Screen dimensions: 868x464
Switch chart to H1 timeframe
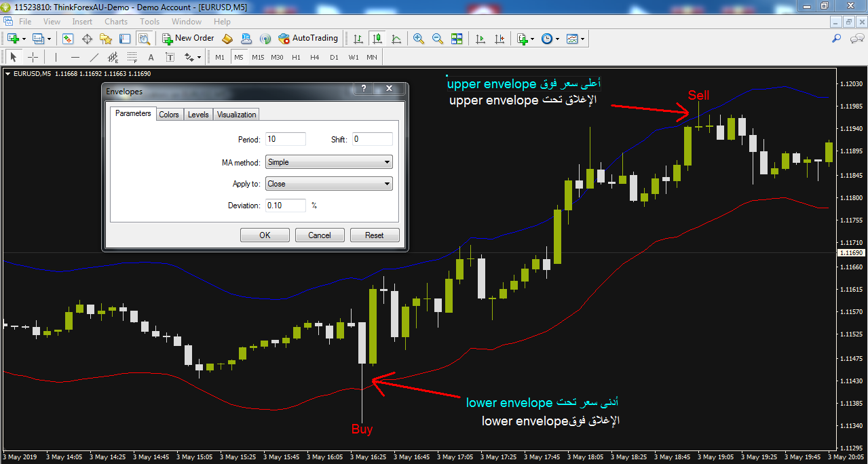pos(296,57)
